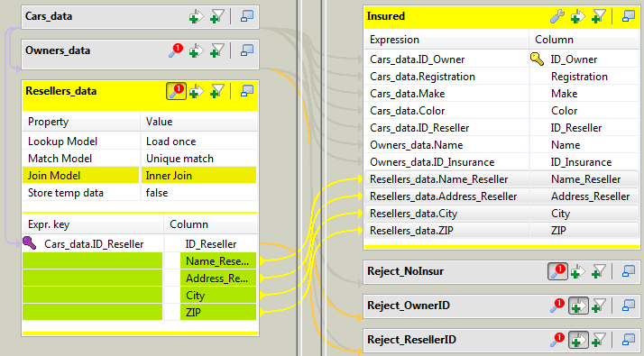
Task: Activate the Resellers_data filter icon
Action: point(216,91)
